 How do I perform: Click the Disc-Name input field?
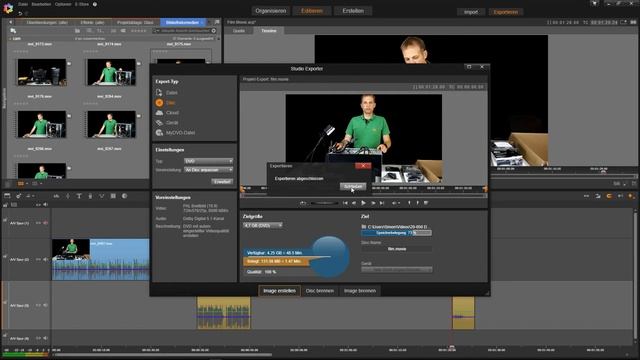click(396, 249)
